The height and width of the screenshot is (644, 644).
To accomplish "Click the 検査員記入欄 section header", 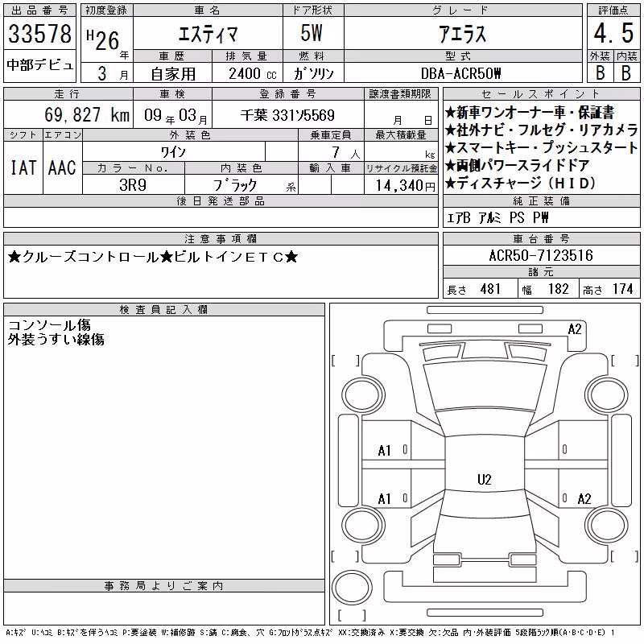I will click(x=163, y=310).
